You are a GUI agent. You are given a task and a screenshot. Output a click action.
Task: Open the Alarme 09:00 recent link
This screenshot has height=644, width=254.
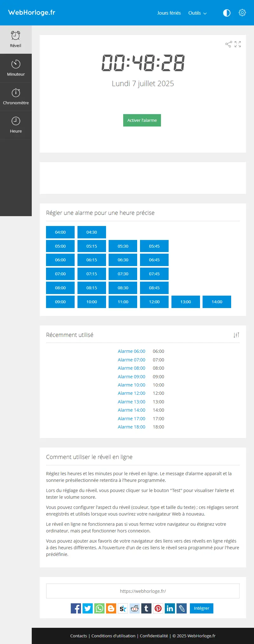[x=131, y=377]
